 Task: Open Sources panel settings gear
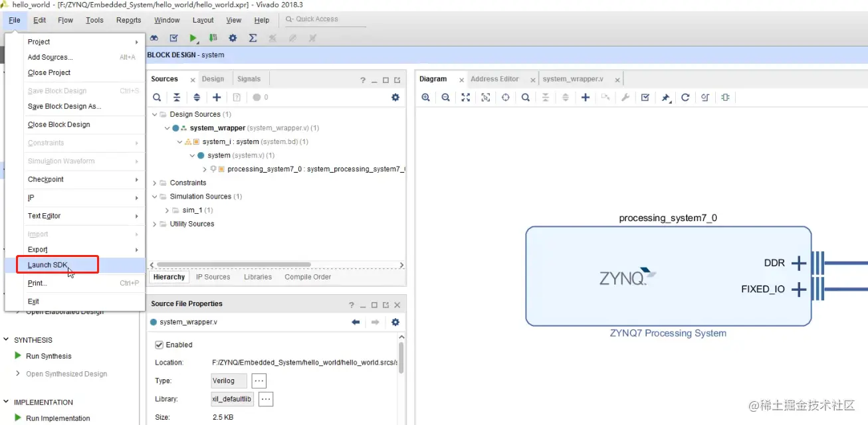point(395,98)
